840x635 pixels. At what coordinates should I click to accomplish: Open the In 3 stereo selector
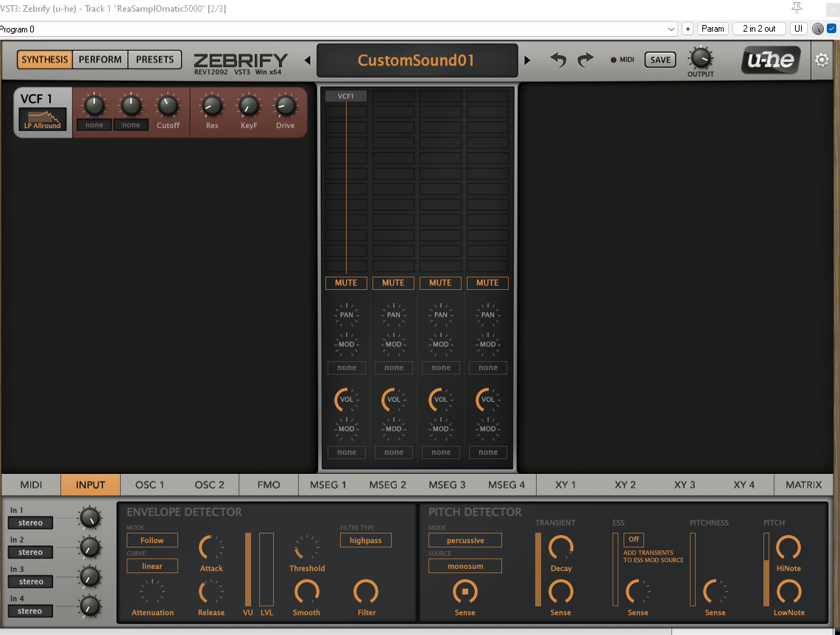[x=30, y=581]
